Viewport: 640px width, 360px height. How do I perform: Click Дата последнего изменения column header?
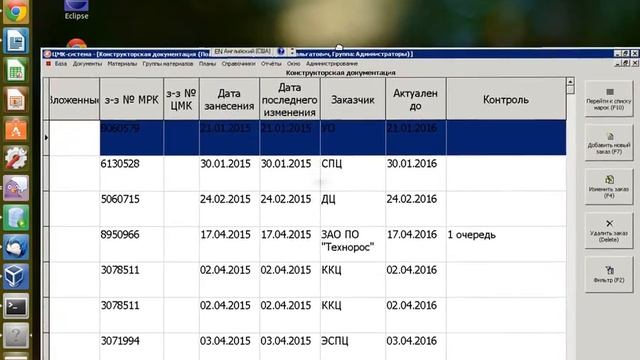(x=290, y=100)
